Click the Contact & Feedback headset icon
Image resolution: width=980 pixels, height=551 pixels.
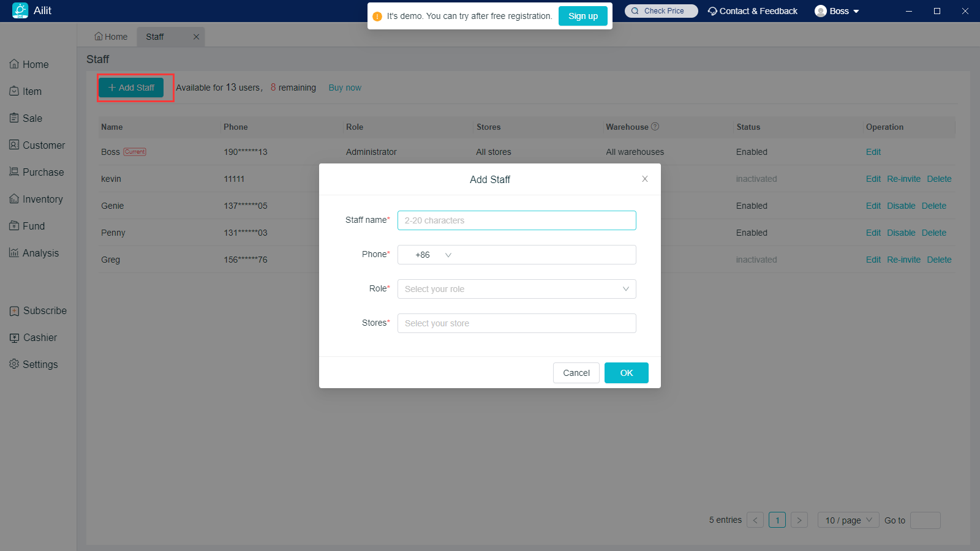(x=712, y=11)
